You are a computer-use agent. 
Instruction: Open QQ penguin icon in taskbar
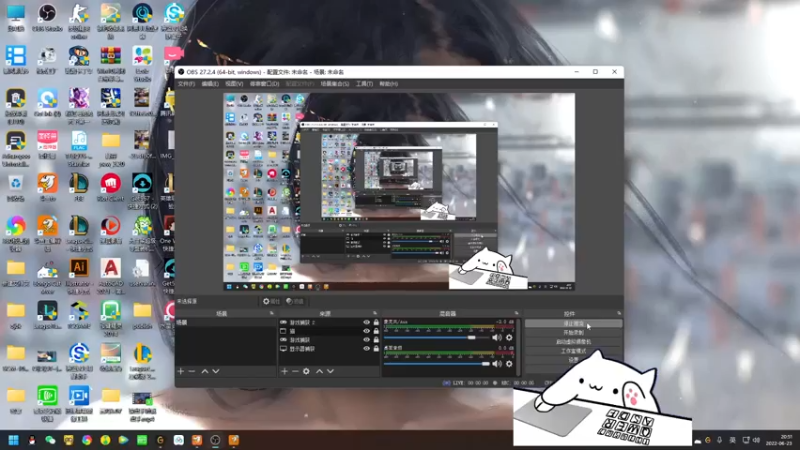coord(32,440)
